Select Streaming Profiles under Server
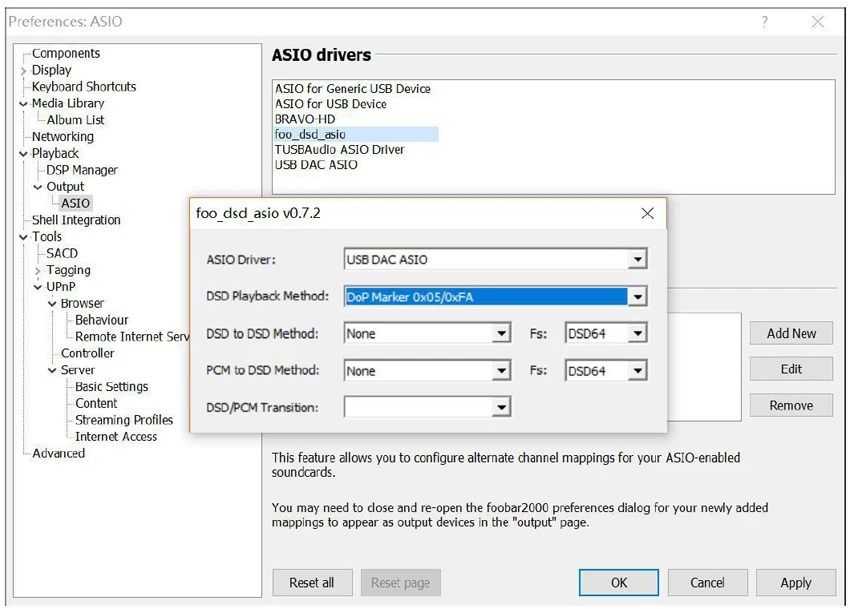The height and width of the screenshot is (609, 850). tap(124, 420)
